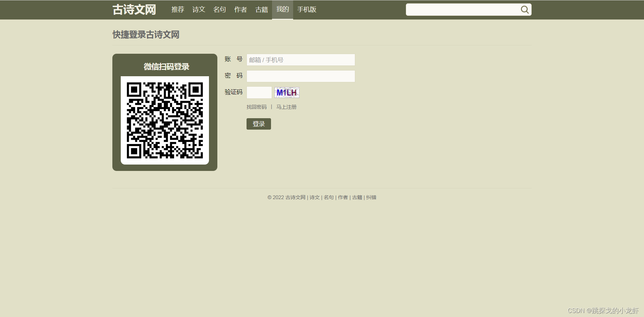This screenshot has height=317, width=644.
Task: Open the 作者 nav item
Action: [240, 10]
